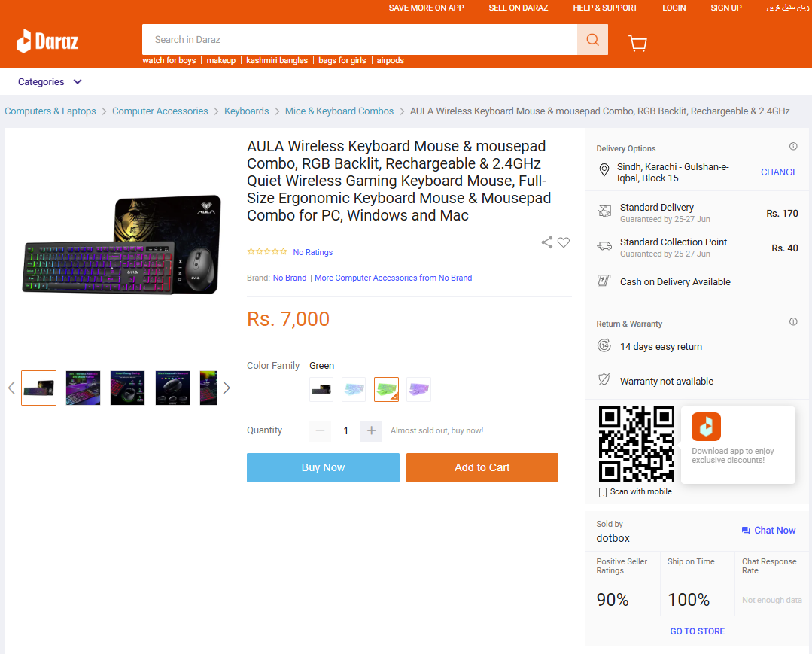The image size is (812, 654).
Task: Decrease quantity with minus button
Action: [x=320, y=430]
